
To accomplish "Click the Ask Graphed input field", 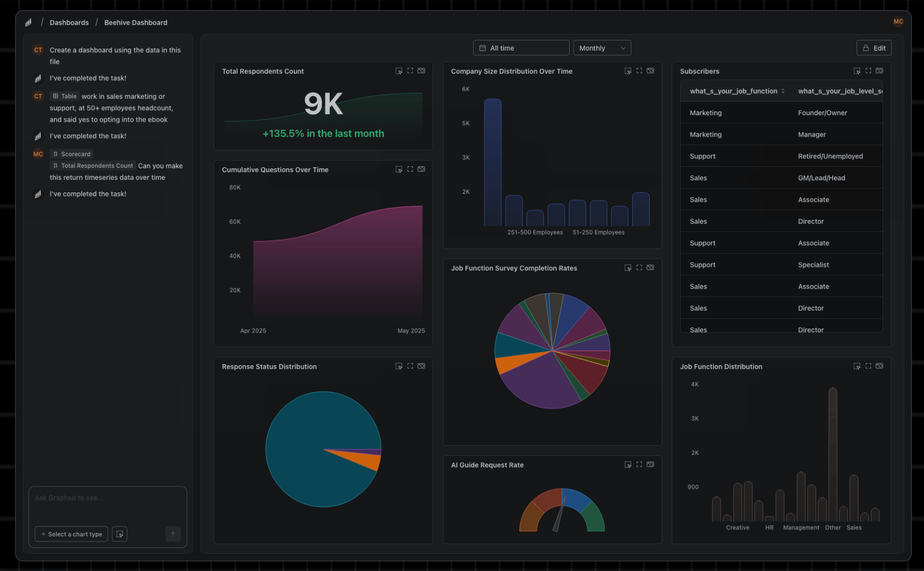I will pyautogui.click(x=108, y=505).
